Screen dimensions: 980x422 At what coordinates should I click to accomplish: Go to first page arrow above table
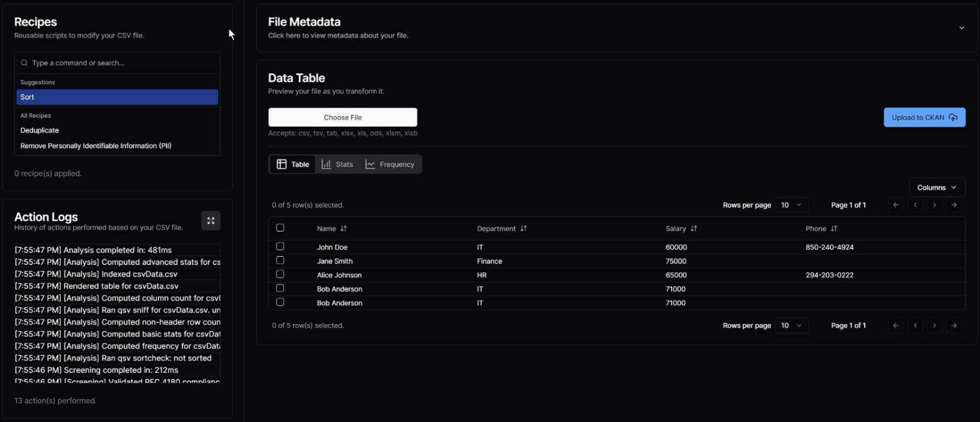(x=896, y=205)
